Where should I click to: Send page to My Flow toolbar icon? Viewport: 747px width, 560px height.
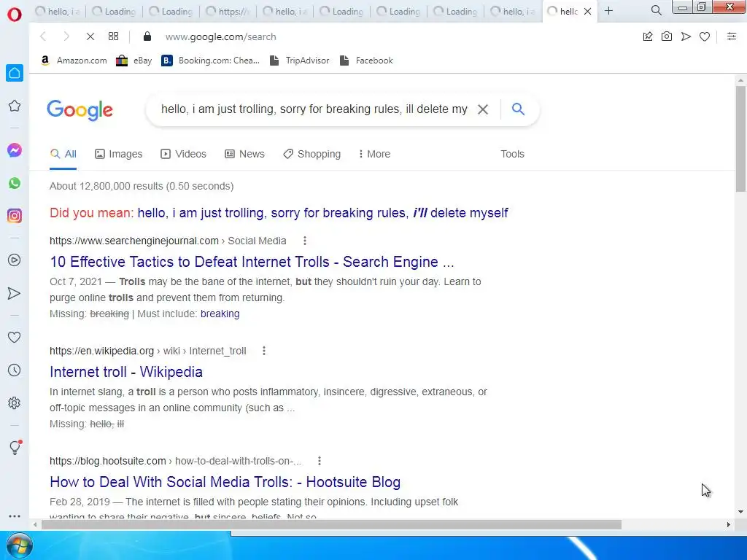pyautogui.click(x=686, y=36)
